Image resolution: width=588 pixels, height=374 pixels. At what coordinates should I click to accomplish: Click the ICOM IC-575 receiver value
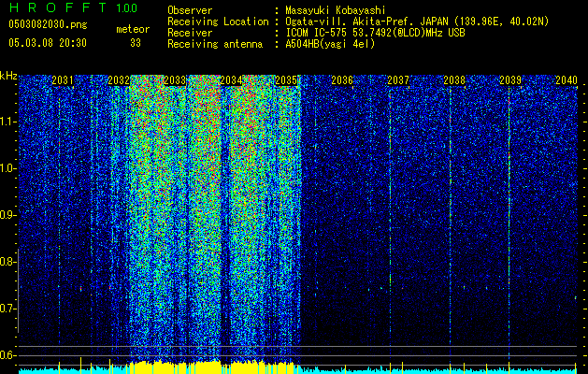(x=375, y=33)
